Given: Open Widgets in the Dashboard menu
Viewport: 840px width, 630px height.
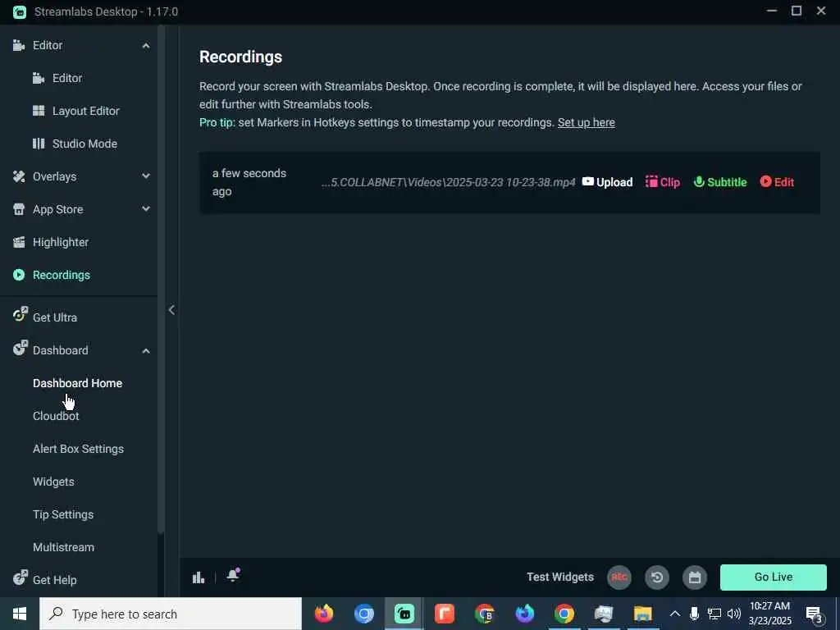Looking at the screenshot, I should tap(53, 482).
